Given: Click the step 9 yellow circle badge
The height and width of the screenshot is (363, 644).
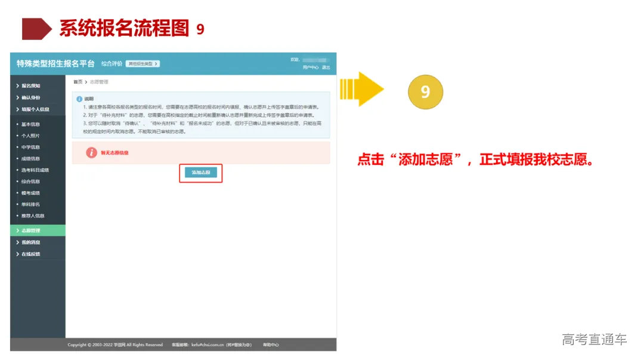Looking at the screenshot, I should click(425, 91).
